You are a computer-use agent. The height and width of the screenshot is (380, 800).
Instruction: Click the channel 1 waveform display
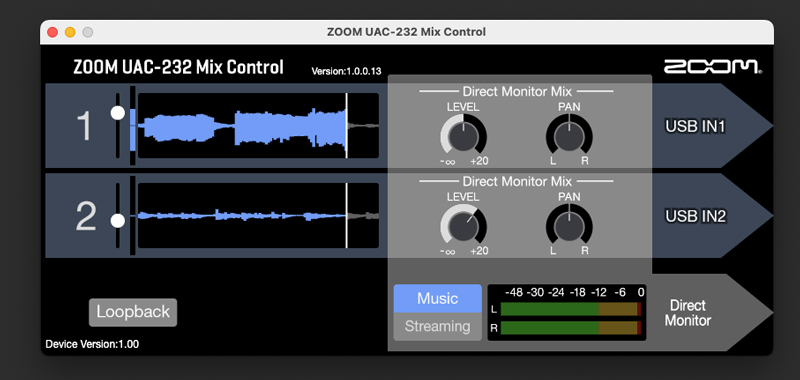pyautogui.click(x=258, y=125)
